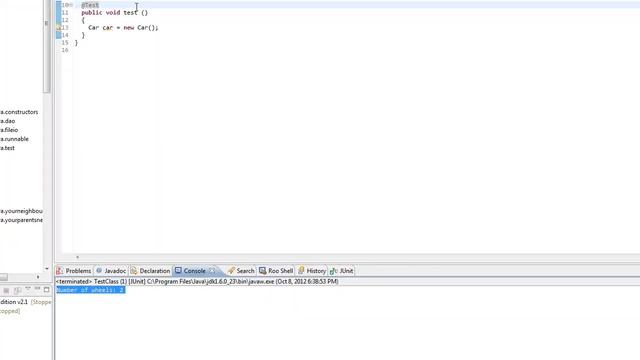Click the Problems tab icon
Image resolution: width=640 pixels, height=360 pixels.
60,271
